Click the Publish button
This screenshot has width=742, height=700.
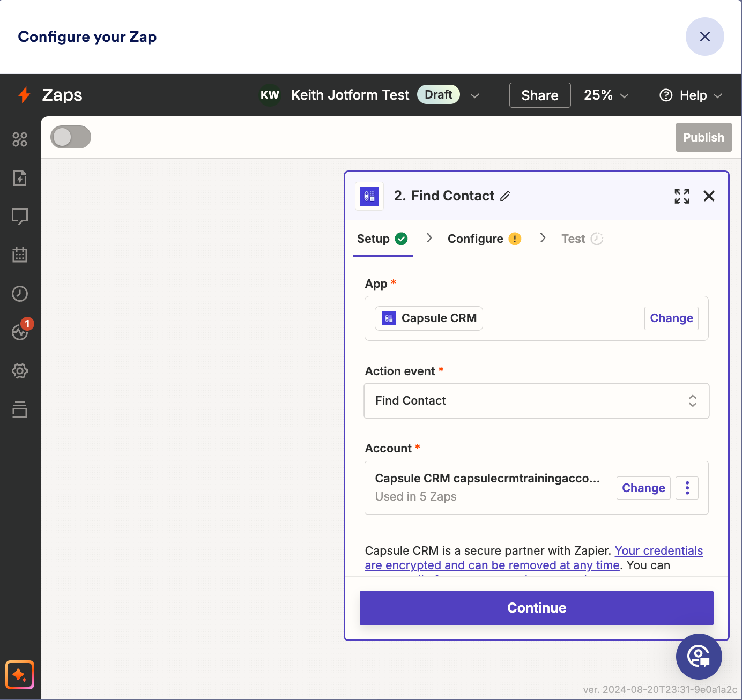[x=703, y=137]
